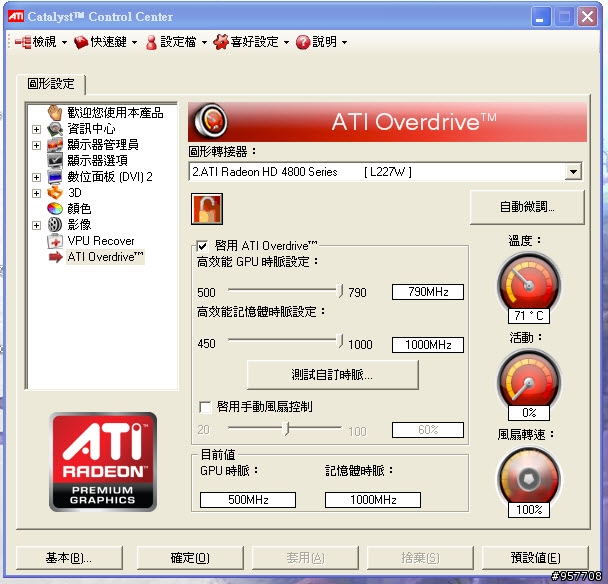Viewport: 608px width, 584px height.
Task: Click the GPU clock slider handle
Action: (x=340, y=291)
